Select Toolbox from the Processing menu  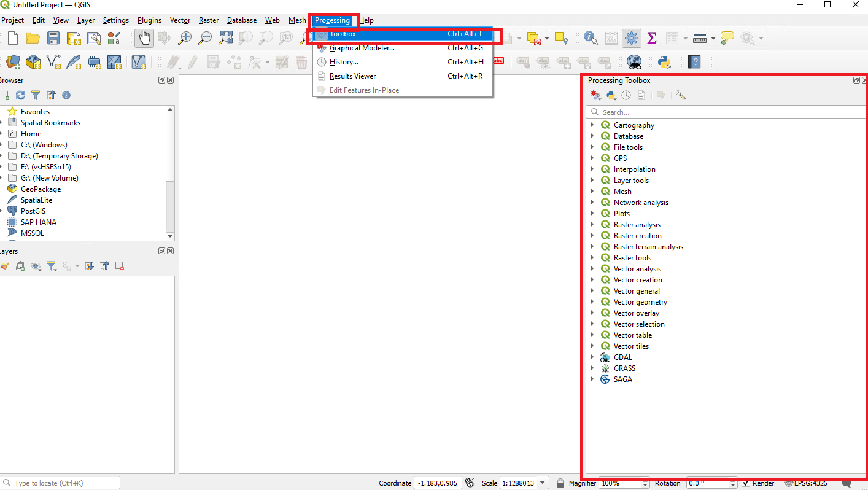pyautogui.click(x=402, y=34)
